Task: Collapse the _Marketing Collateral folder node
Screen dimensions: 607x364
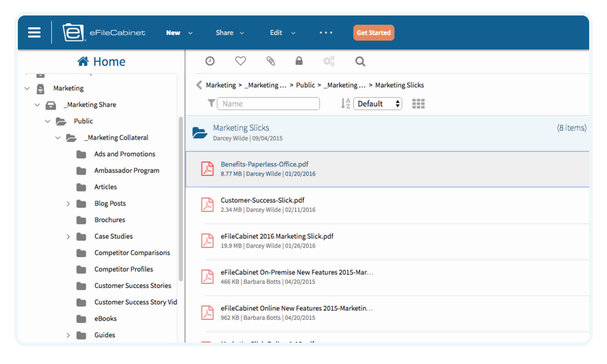Action: (x=58, y=138)
